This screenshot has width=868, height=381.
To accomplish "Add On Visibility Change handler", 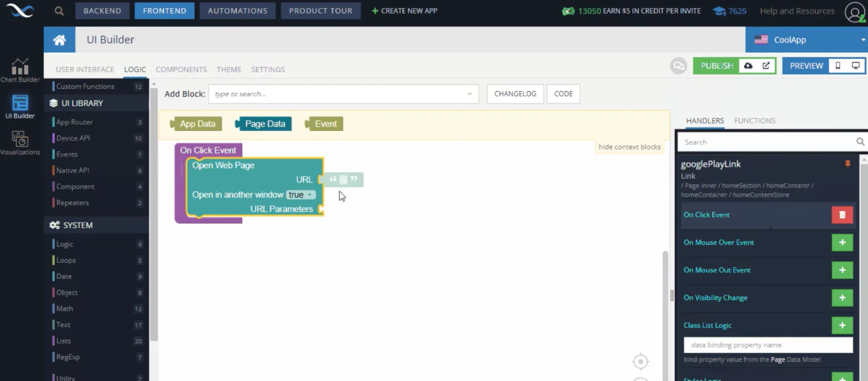I will pos(842,298).
